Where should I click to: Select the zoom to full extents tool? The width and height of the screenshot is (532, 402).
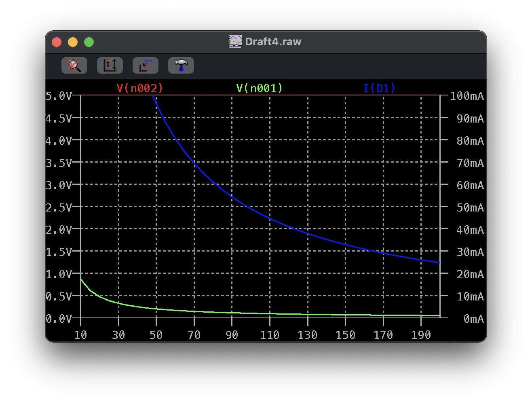pyautogui.click(x=145, y=65)
